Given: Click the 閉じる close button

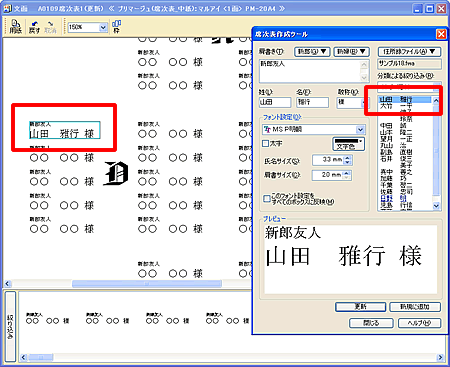Looking at the screenshot, I should point(371,323).
